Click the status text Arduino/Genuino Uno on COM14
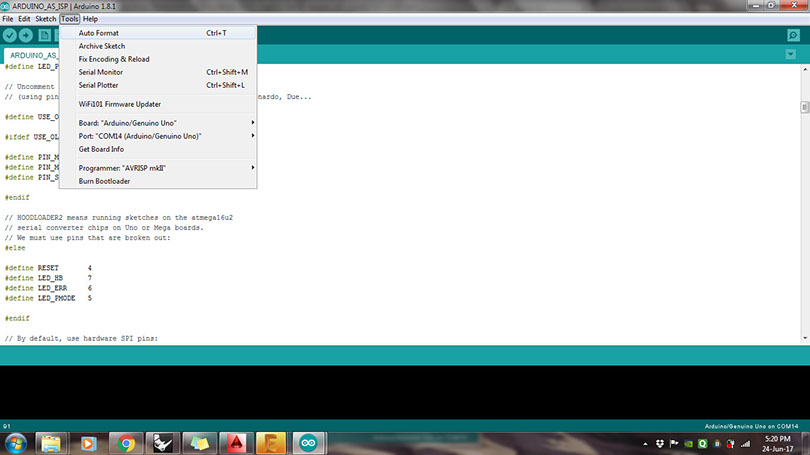 coord(751,427)
